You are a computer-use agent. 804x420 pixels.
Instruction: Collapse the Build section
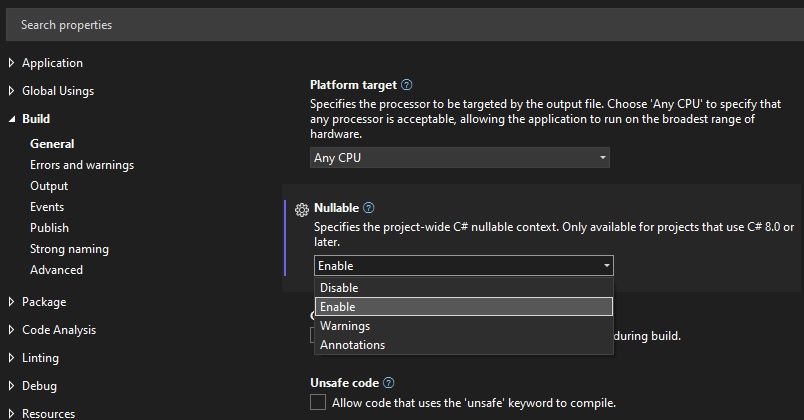[11, 119]
